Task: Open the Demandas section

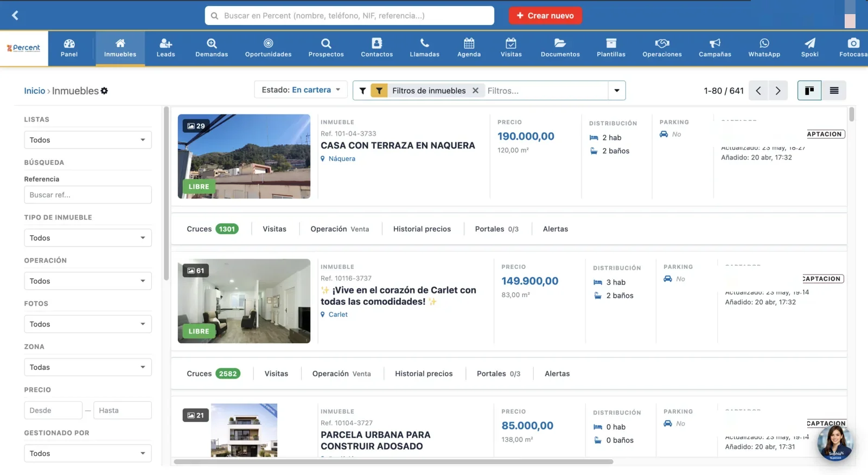Action: coord(212,48)
